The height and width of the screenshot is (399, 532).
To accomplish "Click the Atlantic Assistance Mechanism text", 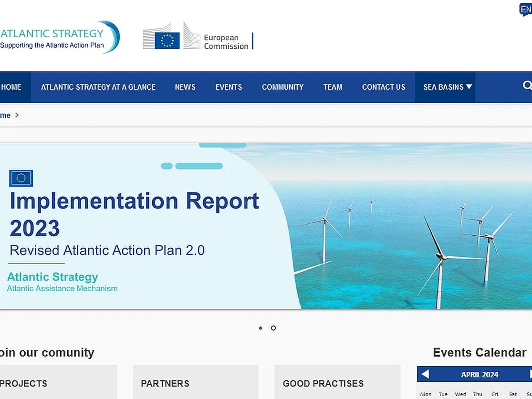I will pos(63,288).
